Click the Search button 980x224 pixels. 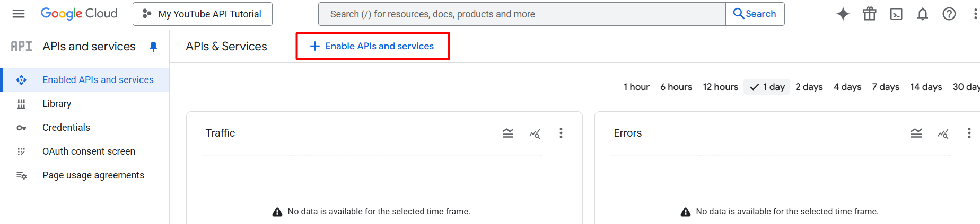[x=755, y=14]
